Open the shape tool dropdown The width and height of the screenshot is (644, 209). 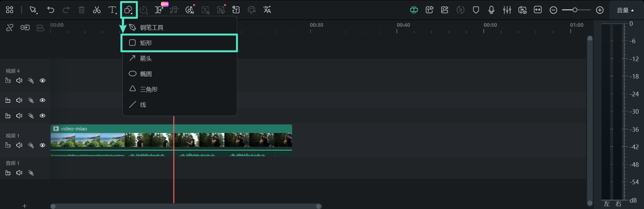129,10
